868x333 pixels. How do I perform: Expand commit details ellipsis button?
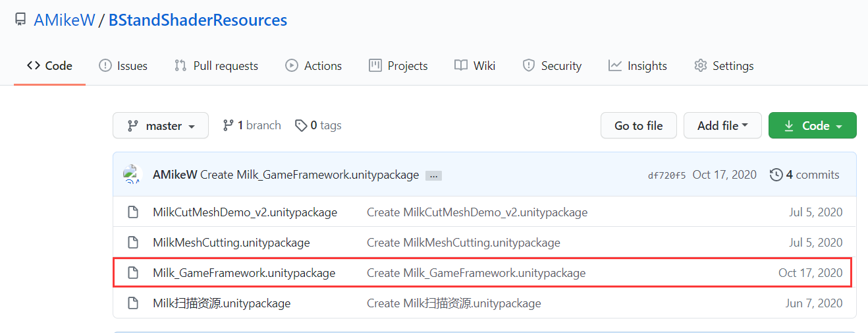click(433, 175)
